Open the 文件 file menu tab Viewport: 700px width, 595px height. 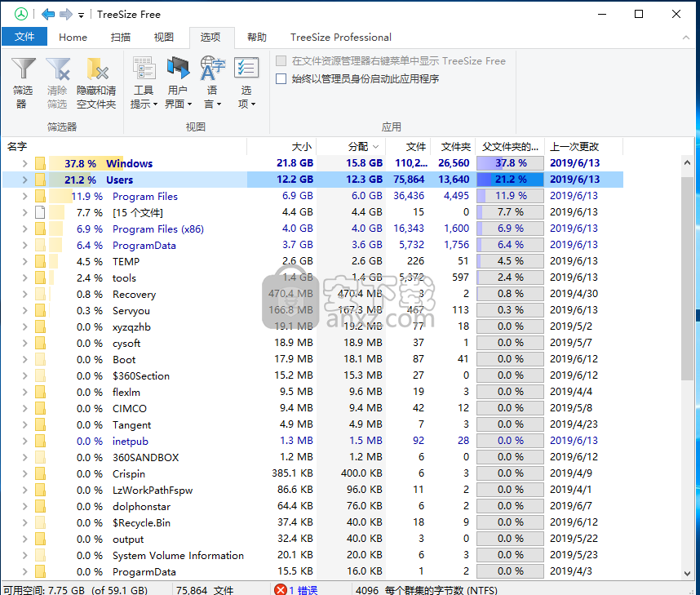coord(24,37)
